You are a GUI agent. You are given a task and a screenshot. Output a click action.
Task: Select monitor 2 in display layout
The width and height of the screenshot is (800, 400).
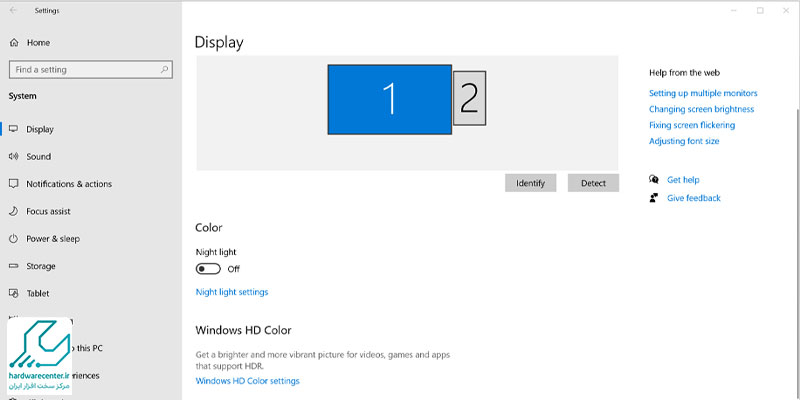coord(469,98)
